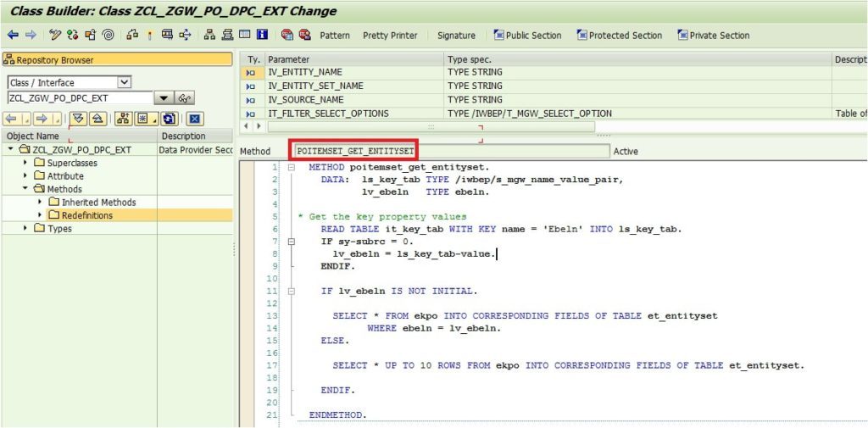This screenshot has width=868, height=428.
Task: Expand the Superclasses folder
Action: click(x=25, y=162)
